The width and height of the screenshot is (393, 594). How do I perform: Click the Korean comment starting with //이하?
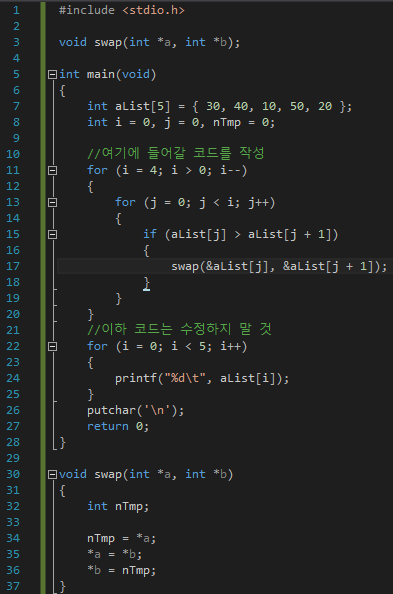tap(179, 329)
